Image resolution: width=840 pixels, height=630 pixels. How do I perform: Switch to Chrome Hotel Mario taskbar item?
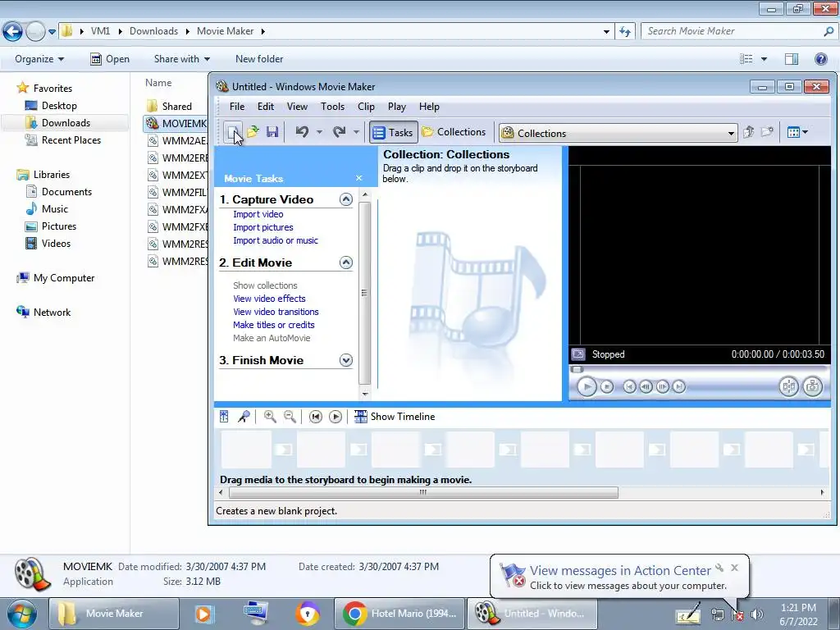point(400,614)
